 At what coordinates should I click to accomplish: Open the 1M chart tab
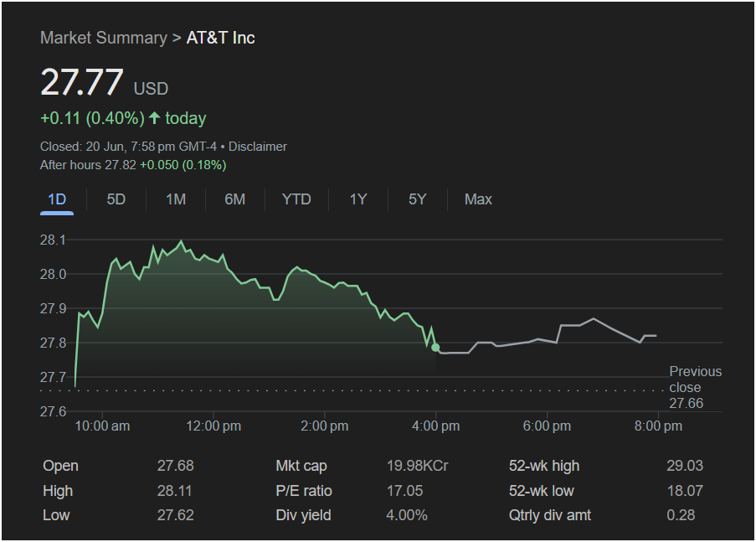coord(176,199)
